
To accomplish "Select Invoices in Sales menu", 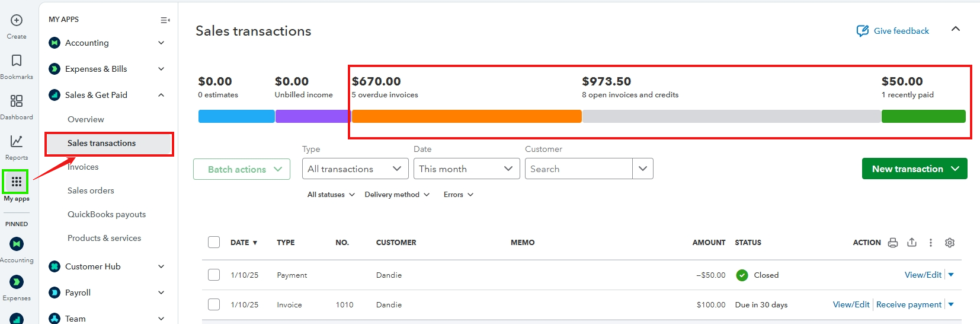I will tap(83, 167).
